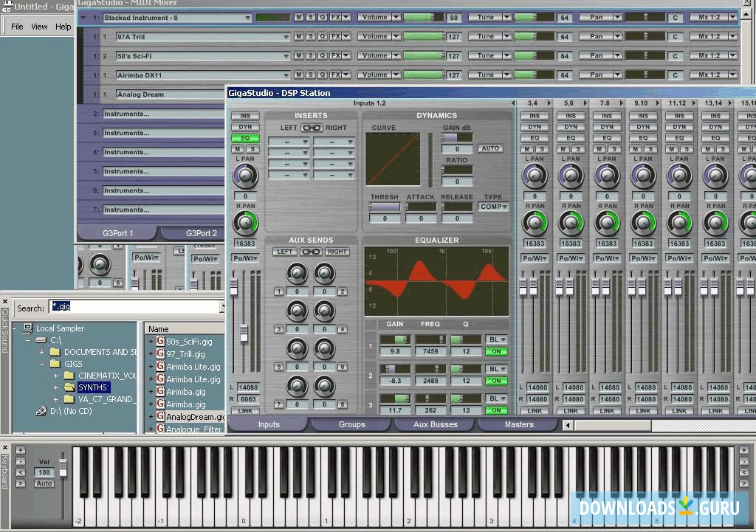The image size is (756, 532).
Task: Solo Inputs 1,2 using the S button
Action: [252, 148]
